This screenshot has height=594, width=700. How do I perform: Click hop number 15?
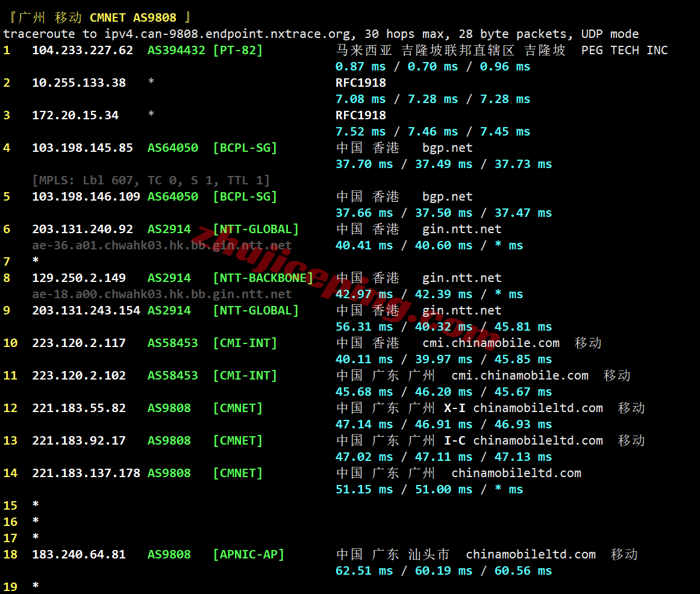[x=10, y=505]
